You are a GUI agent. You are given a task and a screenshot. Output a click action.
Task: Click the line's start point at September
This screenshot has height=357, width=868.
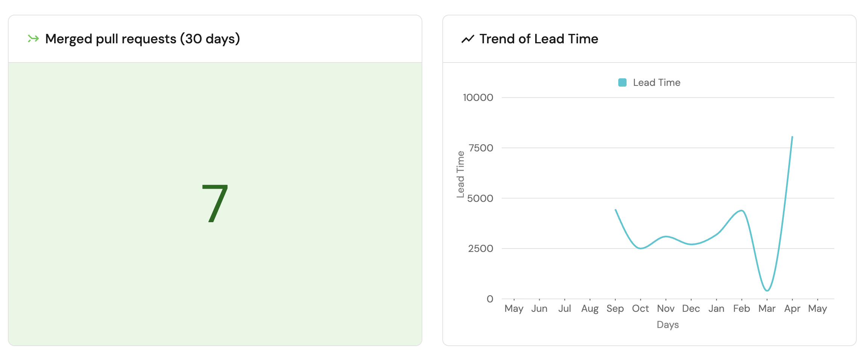(616, 210)
